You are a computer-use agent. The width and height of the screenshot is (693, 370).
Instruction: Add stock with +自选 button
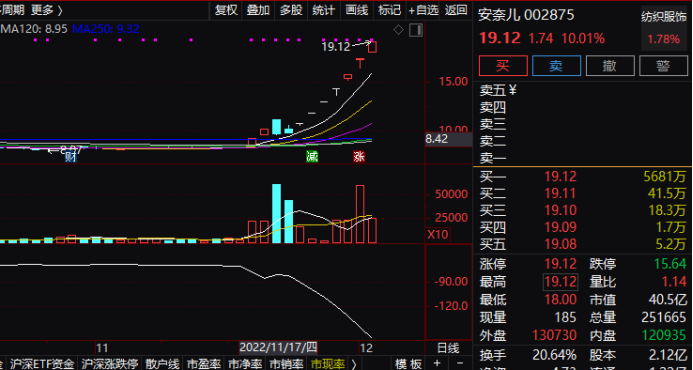pos(423,10)
